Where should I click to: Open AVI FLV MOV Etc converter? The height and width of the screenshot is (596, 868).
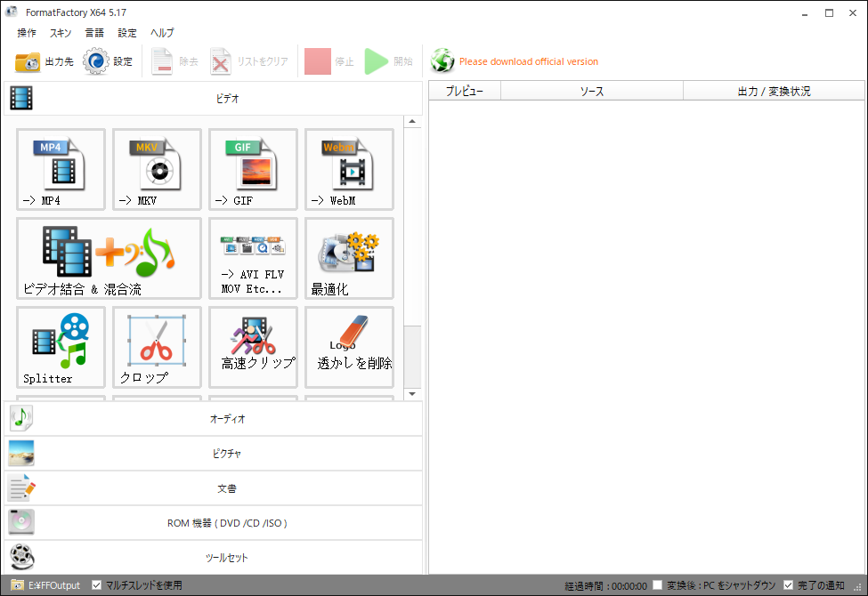253,259
